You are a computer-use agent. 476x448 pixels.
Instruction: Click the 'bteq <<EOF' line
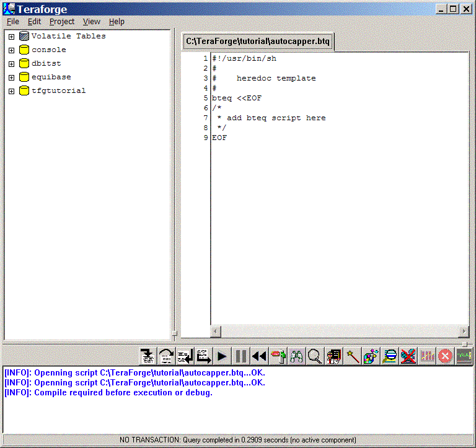tap(237, 98)
